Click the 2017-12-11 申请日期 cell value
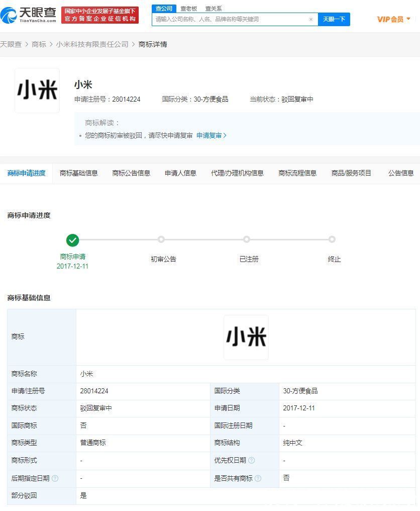The width and height of the screenshot is (420, 511). tap(299, 408)
